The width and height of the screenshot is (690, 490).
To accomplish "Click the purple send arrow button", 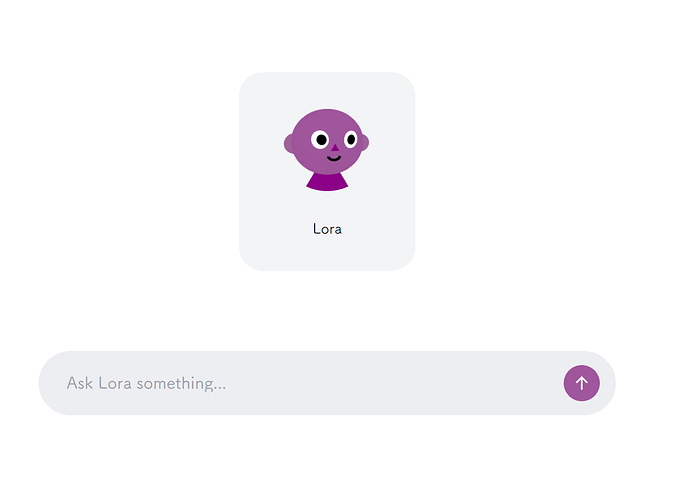I will pos(581,383).
